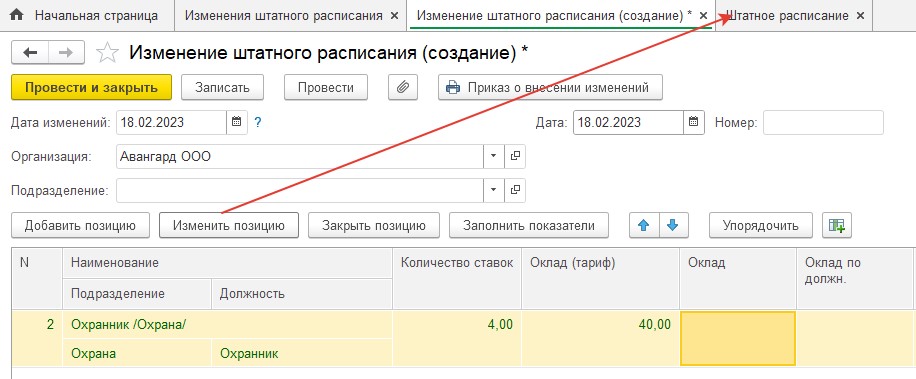
Task: Click Закрыть позицию button
Action: coord(374,225)
